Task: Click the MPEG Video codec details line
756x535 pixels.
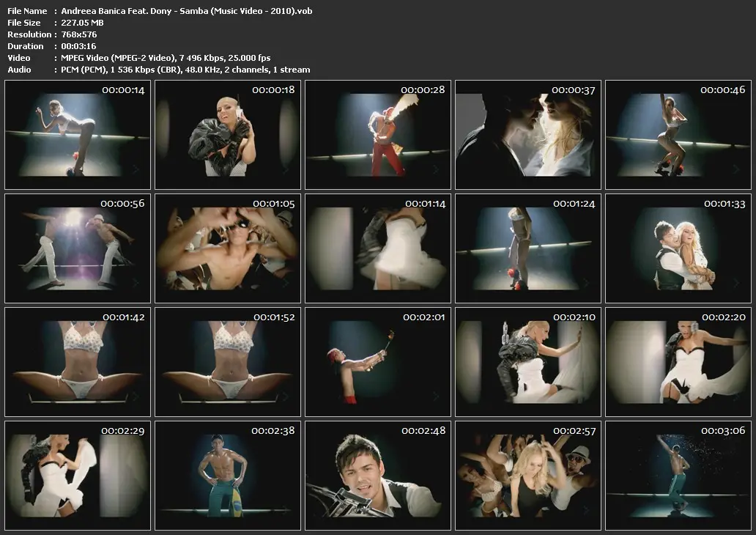Action: (166, 58)
